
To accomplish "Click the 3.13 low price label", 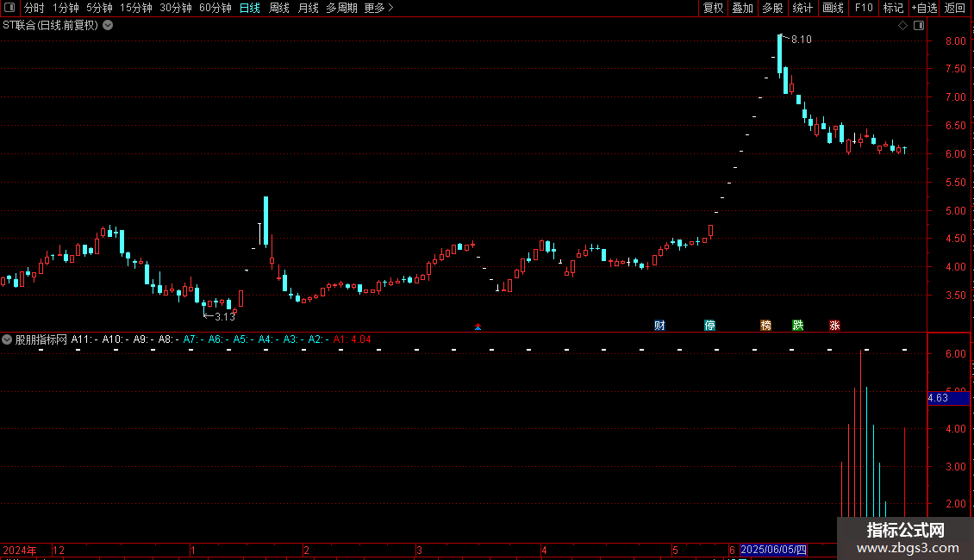I will click(225, 317).
